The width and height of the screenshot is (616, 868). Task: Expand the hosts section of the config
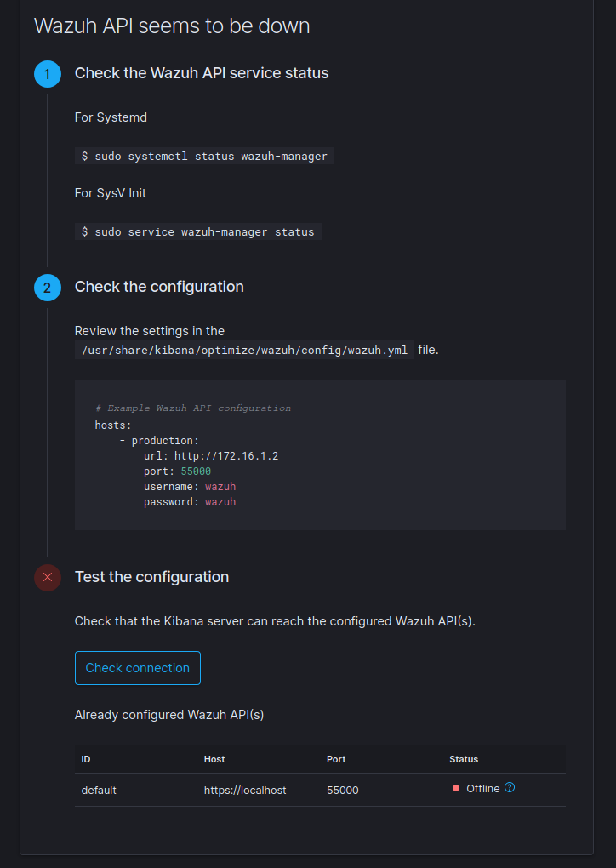(107, 425)
